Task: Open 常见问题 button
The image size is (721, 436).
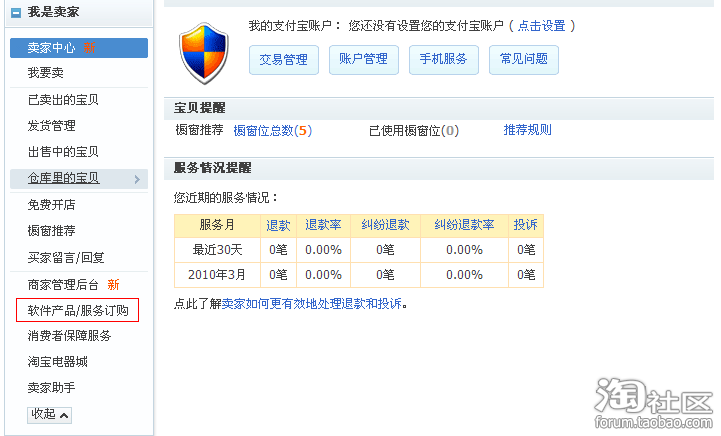Action: [524, 60]
